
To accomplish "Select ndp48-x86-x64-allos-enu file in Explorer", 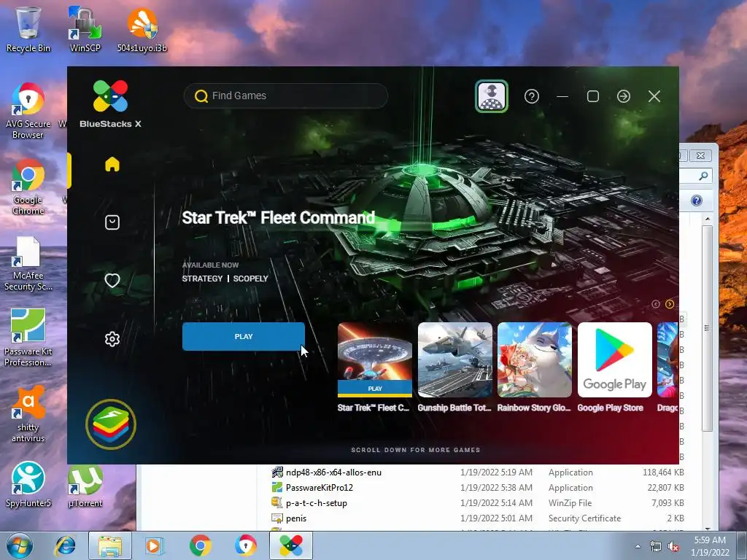I will tap(333, 472).
